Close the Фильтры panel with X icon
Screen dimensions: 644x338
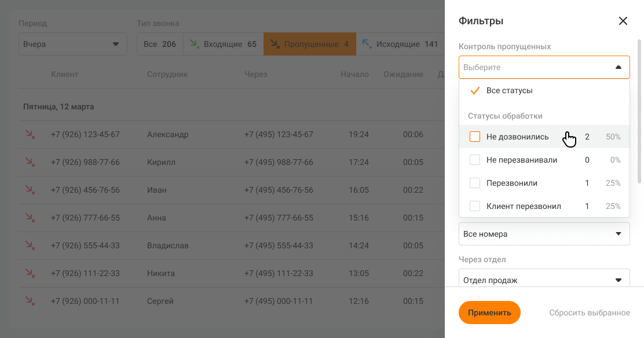point(623,21)
